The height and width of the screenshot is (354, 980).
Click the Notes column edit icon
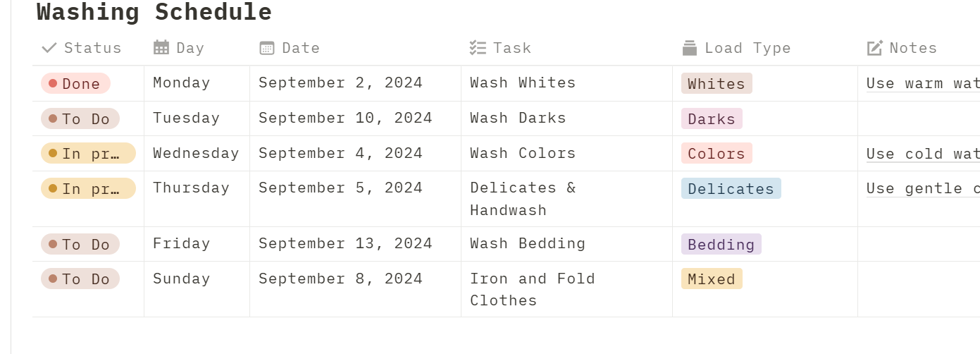coord(874,48)
